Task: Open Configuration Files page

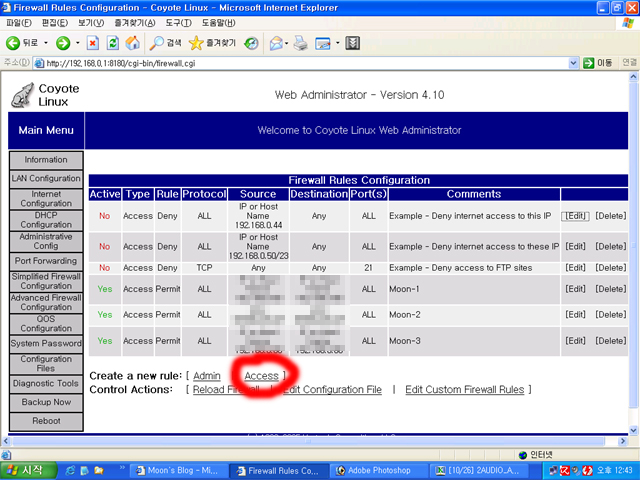Action: [x=46, y=364]
